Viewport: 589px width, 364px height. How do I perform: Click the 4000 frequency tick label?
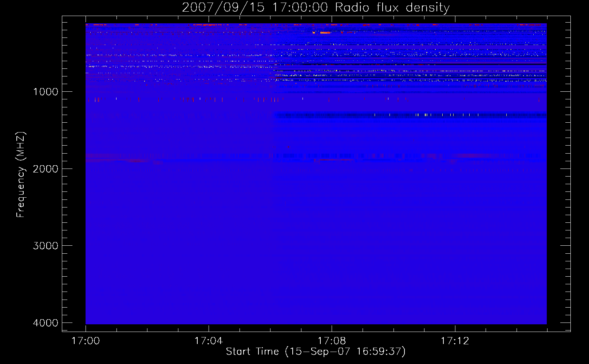46,323
